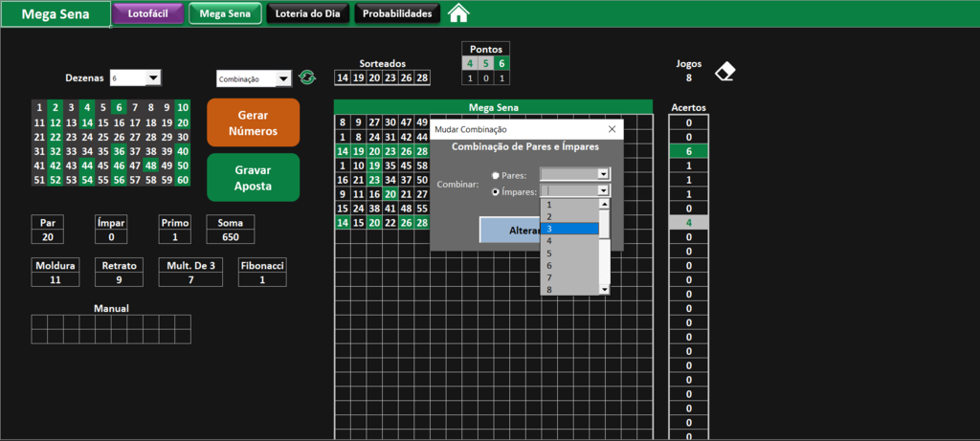This screenshot has width=980, height=441.
Task: Click the list scrollbar up arrow
Action: pos(605,204)
